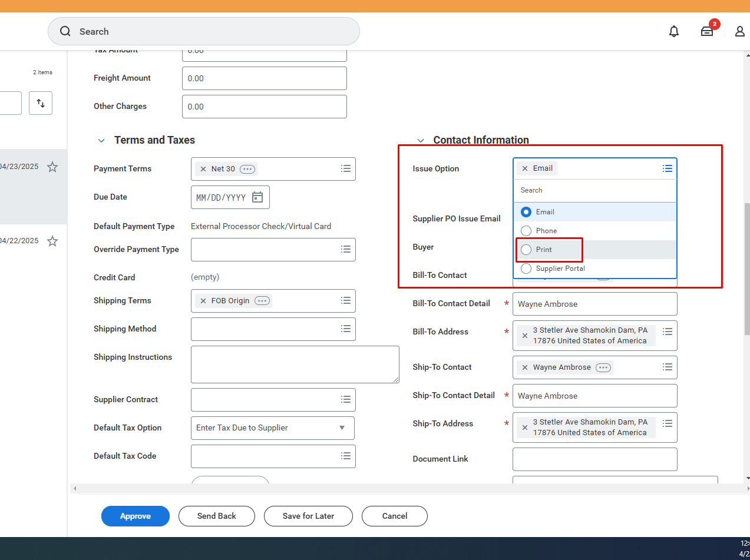Remove the Net 30 payment term

tap(203, 169)
